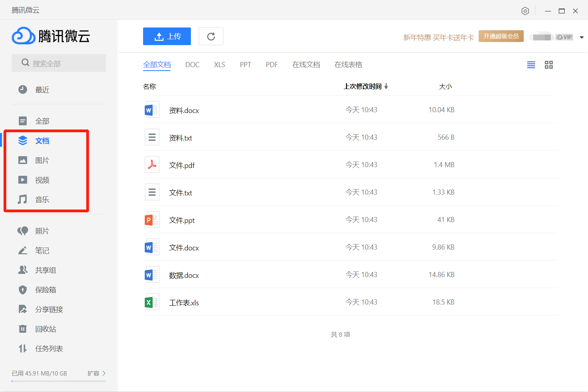The height and width of the screenshot is (392, 588).
Task: Click the refresh icon button
Action: coord(211,36)
